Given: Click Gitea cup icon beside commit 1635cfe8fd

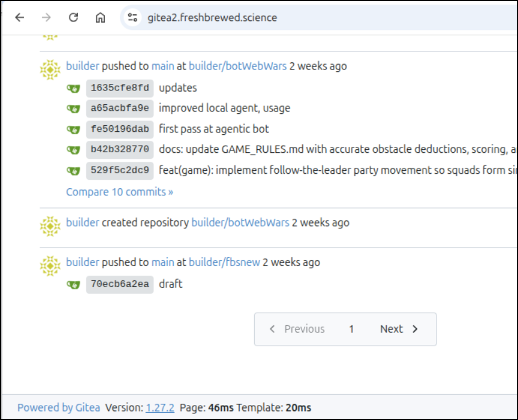Looking at the screenshot, I should click(73, 89).
